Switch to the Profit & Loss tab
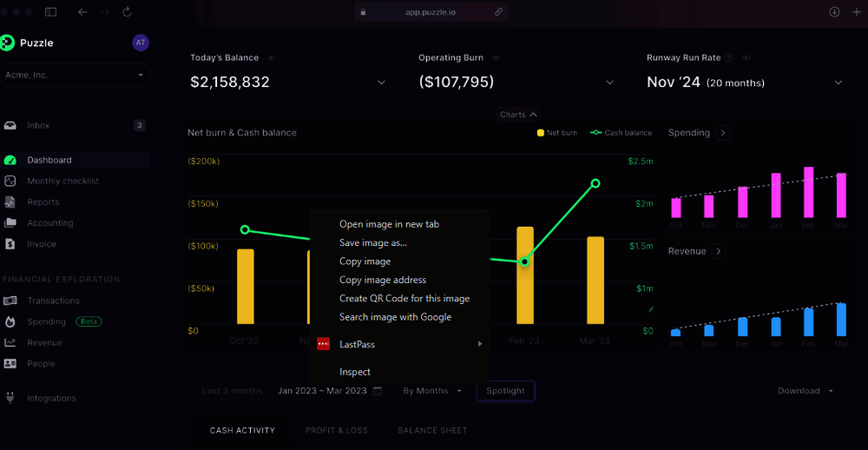Screen dimensions: 868x450 336,430
